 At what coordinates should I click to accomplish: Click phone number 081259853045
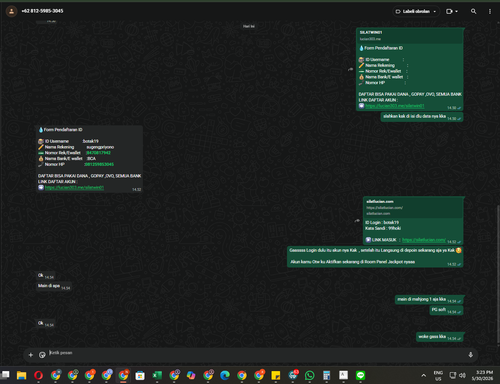(x=99, y=164)
